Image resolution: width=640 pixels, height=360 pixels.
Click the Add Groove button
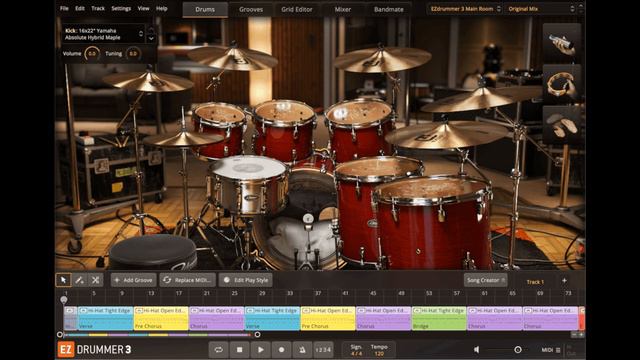pyautogui.click(x=133, y=280)
